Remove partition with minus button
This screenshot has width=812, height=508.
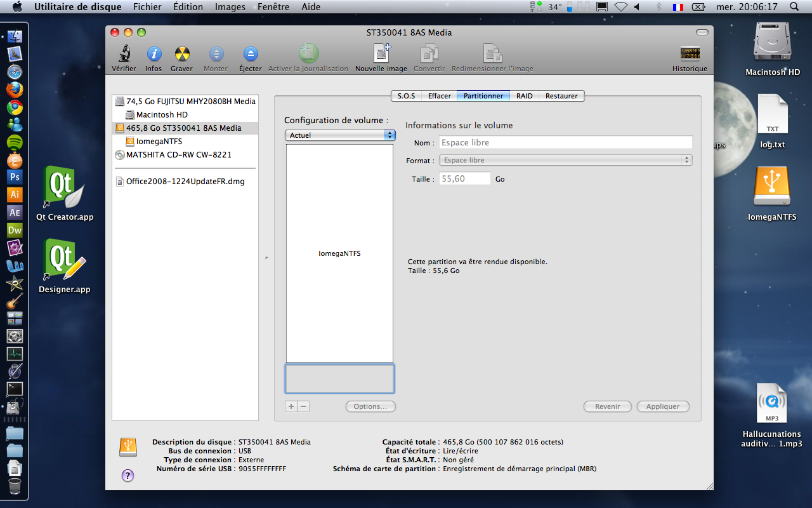[x=303, y=406]
